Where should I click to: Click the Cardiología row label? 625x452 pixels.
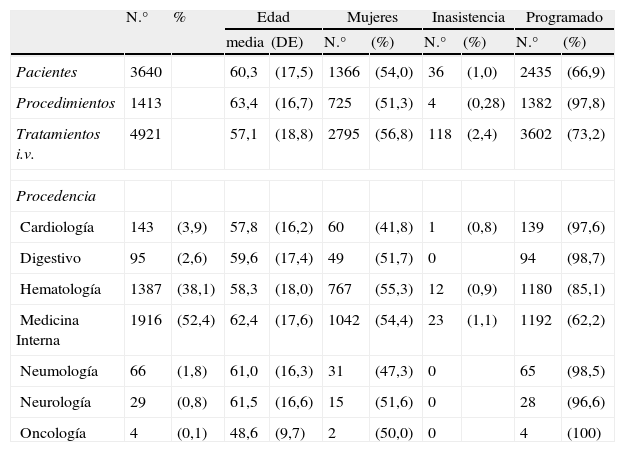[57, 227]
